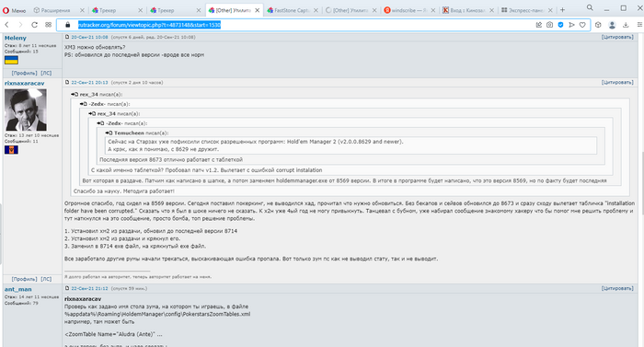644x347 pixels.
Task: Click text "Последняя версия 8673 отлично работает с таблеткой"
Action: (171, 159)
